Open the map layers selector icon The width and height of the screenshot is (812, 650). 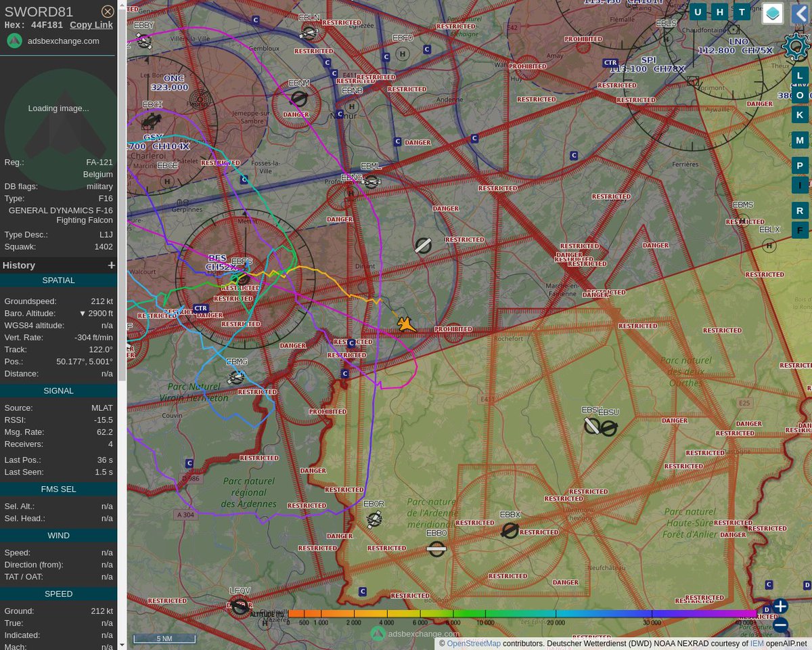point(772,13)
